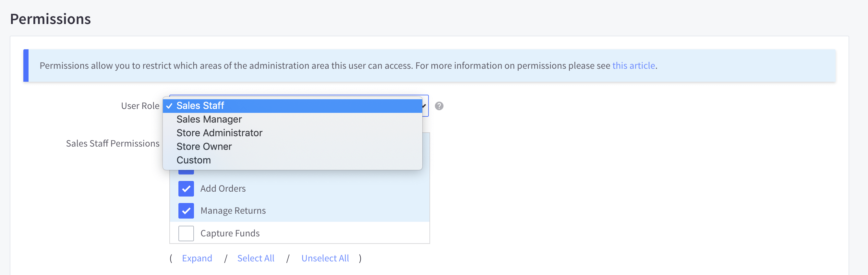Click the partially hidden checkbox above Add Orders

point(186,172)
